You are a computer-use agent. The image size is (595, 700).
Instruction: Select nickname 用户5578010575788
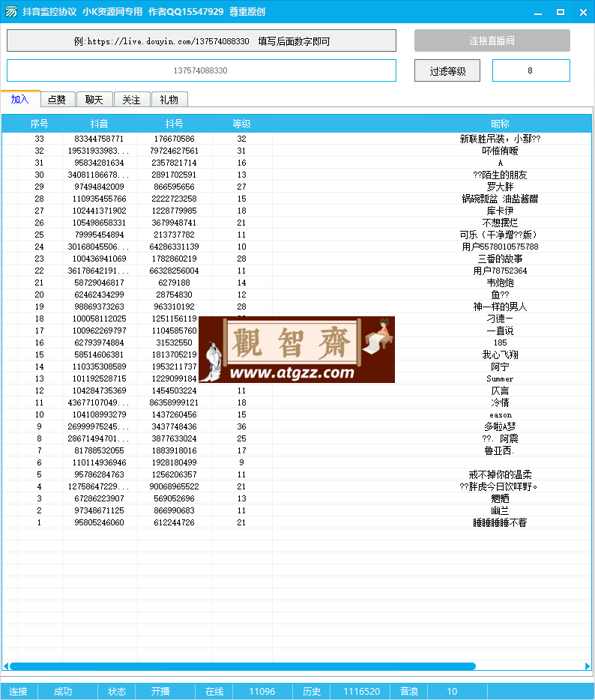[x=500, y=247]
